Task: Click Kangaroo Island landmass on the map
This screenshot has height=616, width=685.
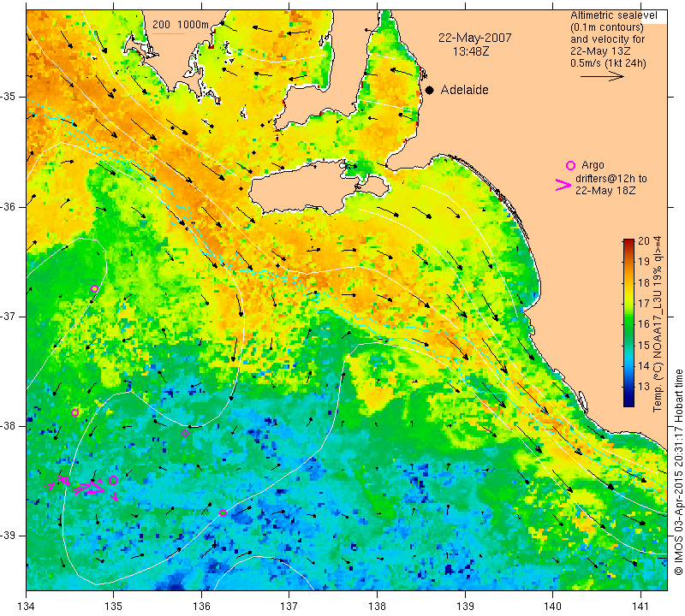Action: pyautogui.click(x=306, y=187)
